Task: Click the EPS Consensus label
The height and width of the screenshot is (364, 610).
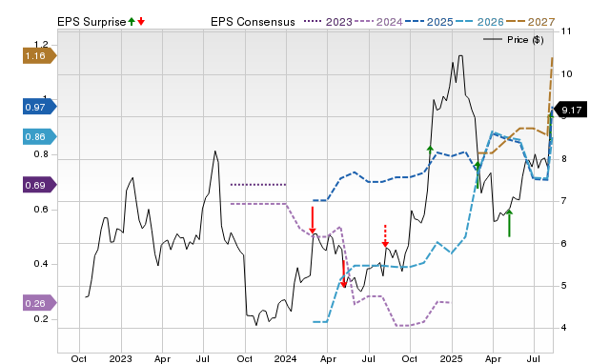Action: (x=253, y=22)
